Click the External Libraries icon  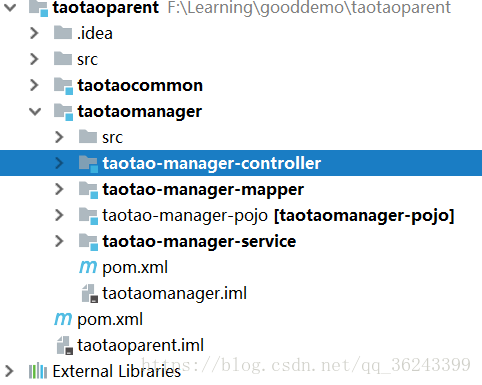(38, 371)
